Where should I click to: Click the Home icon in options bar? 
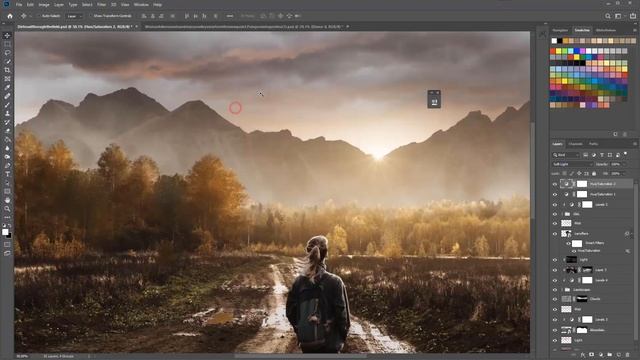(x=10, y=16)
